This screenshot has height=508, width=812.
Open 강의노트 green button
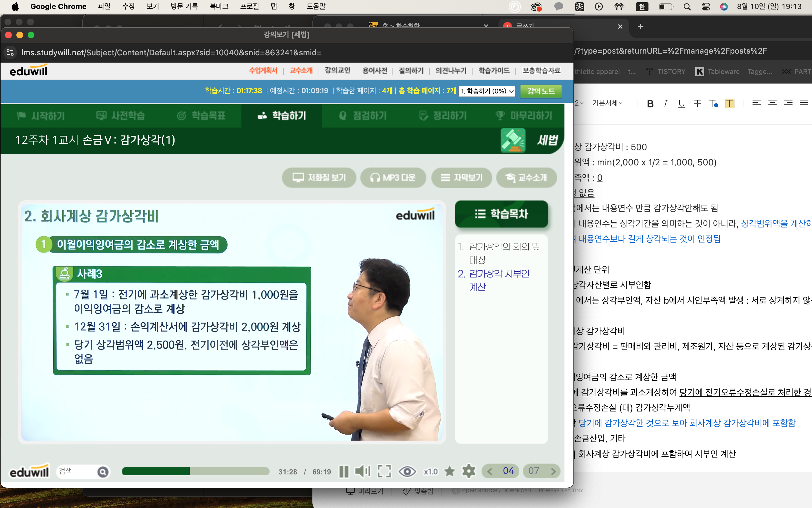coord(541,91)
